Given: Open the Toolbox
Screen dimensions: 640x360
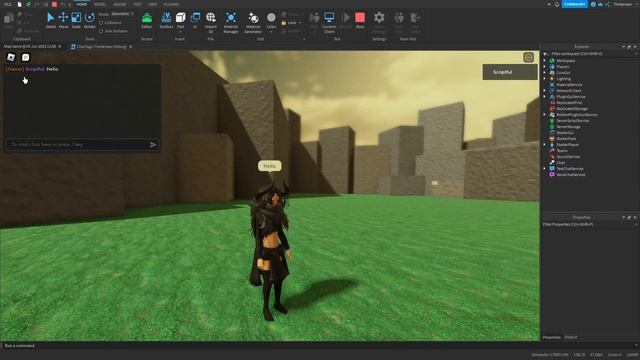Looking at the screenshot, I should (166, 20).
